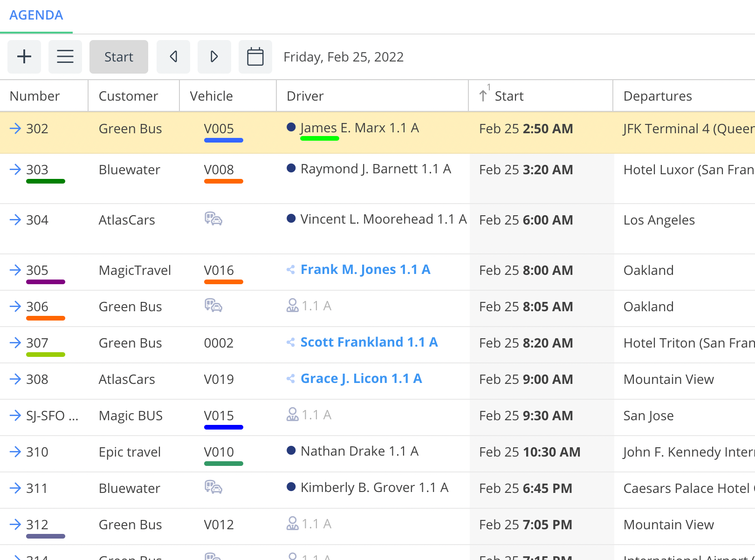This screenshot has width=755, height=560.
Task: Open order 312 with arrow icon
Action: click(15, 525)
